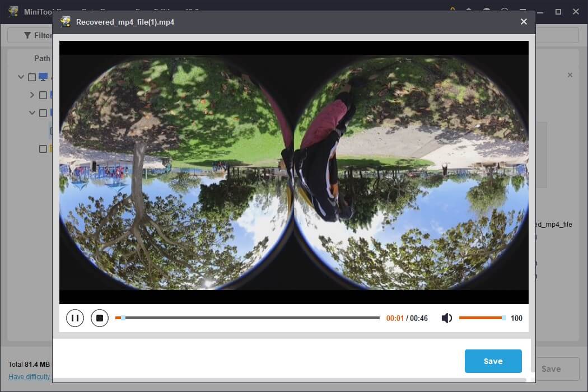
Task: Collapse the second expanded partition node
Action: [32, 113]
